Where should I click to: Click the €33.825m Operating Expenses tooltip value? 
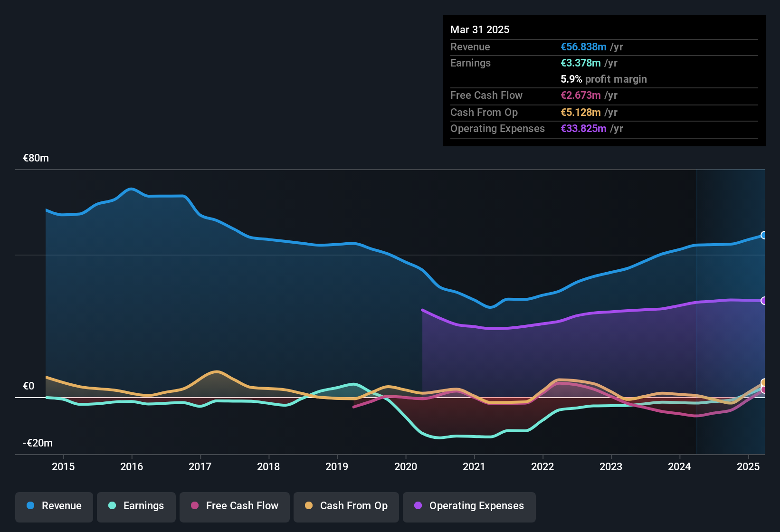pyautogui.click(x=583, y=128)
